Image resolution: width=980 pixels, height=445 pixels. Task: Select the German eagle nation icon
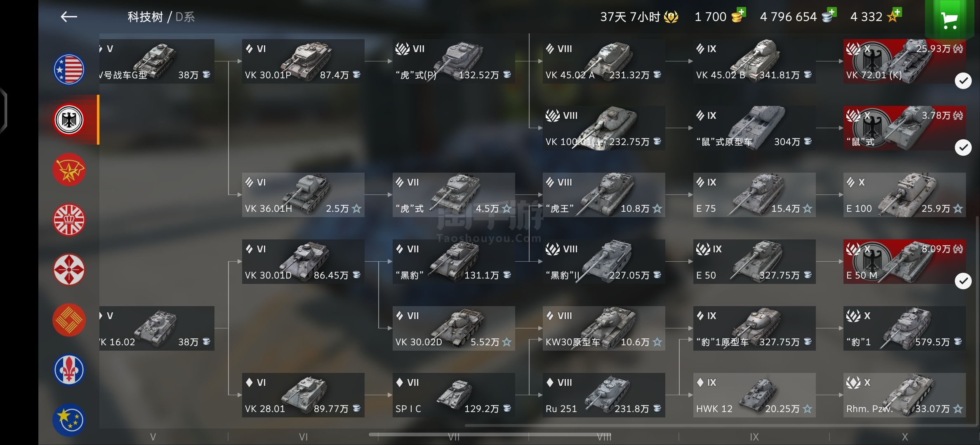click(69, 120)
